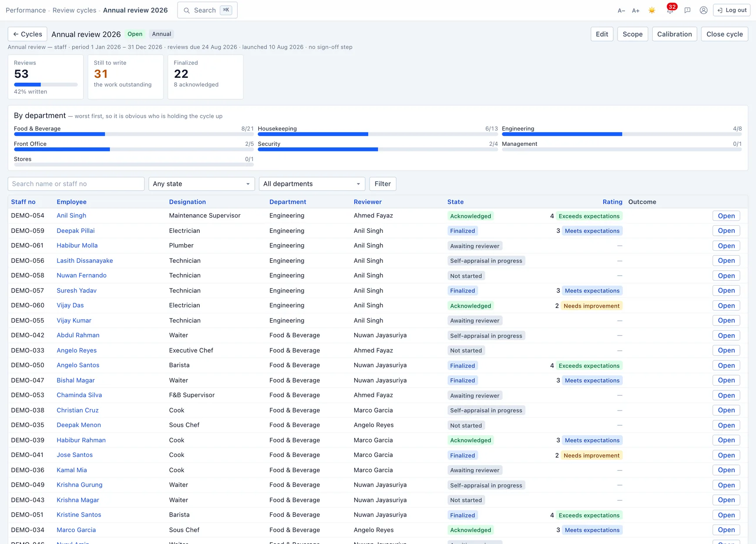Open the top Search box
Image resolution: width=756 pixels, height=544 pixels.
pos(207,10)
